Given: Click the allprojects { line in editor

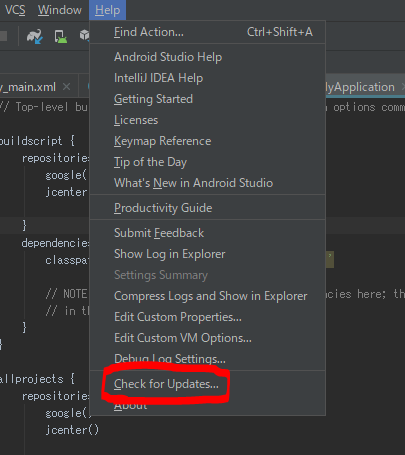Looking at the screenshot, I should pos(37,379).
